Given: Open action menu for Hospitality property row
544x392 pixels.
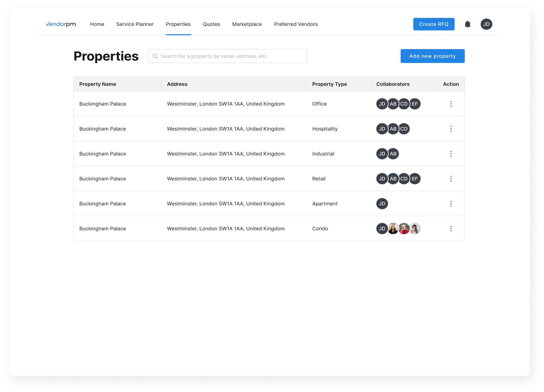Looking at the screenshot, I should pos(451,129).
